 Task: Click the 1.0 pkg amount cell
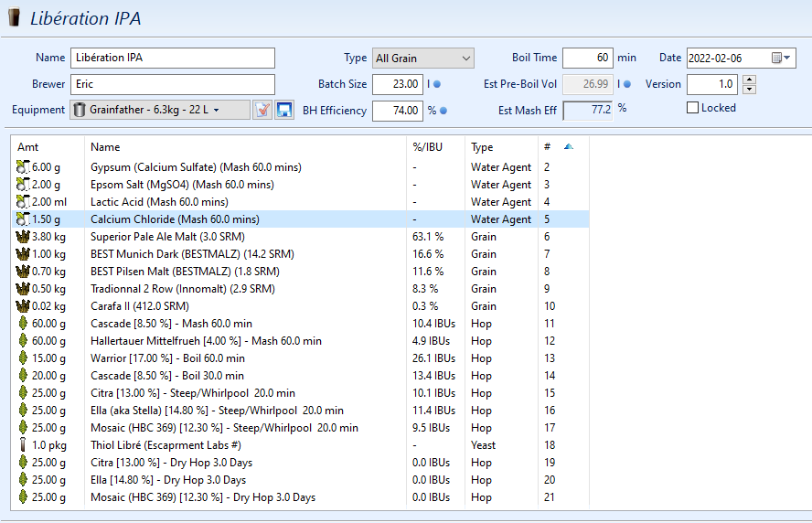(49, 444)
